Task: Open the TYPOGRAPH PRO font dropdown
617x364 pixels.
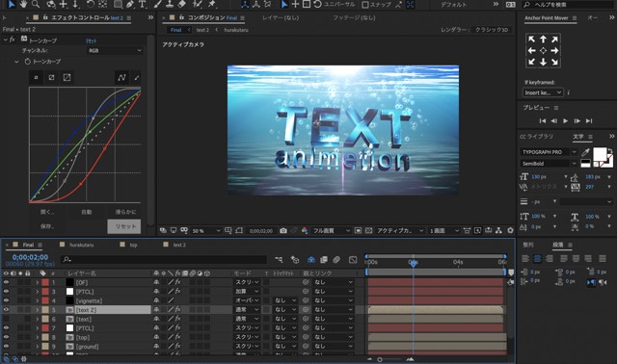Action: [549, 152]
